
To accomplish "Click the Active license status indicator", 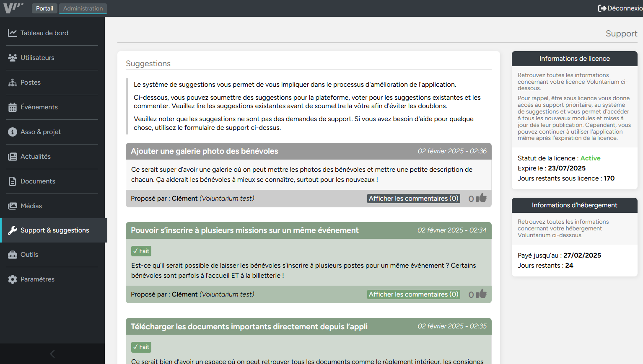I will [590, 158].
